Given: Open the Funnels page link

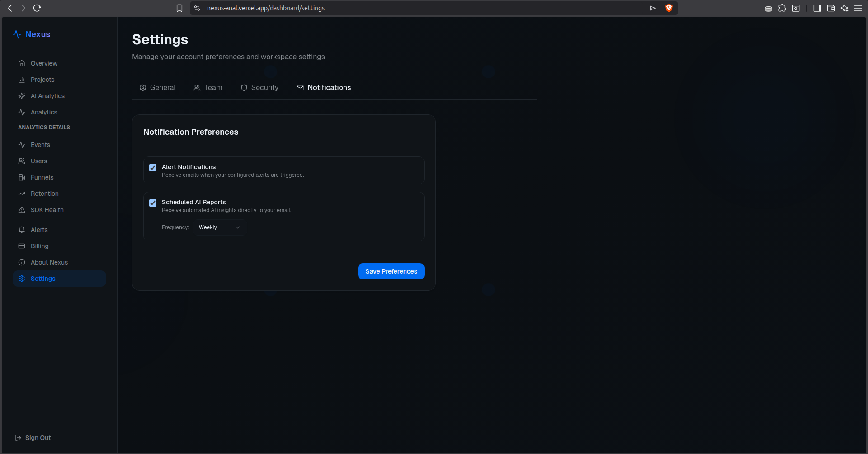Looking at the screenshot, I should pyautogui.click(x=60, y=177).
